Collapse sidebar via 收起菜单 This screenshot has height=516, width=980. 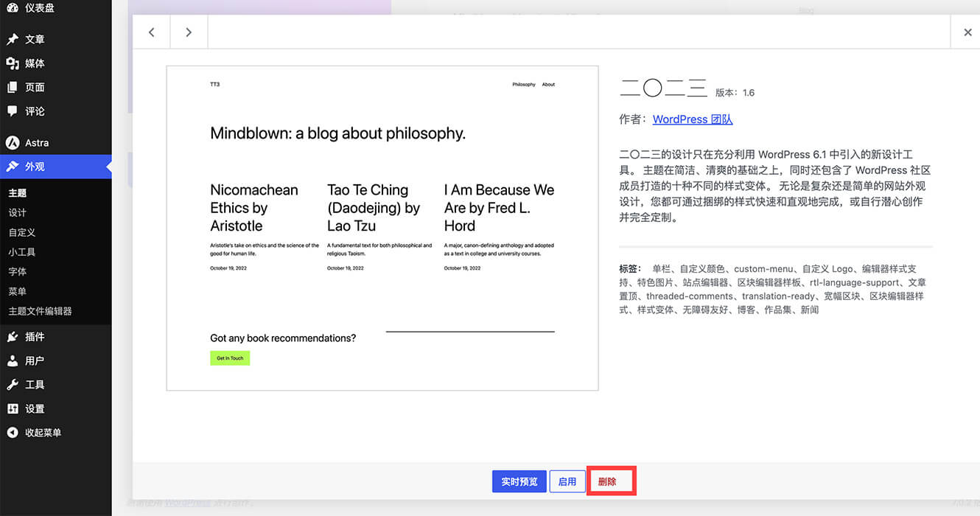[x=56, y=433]
